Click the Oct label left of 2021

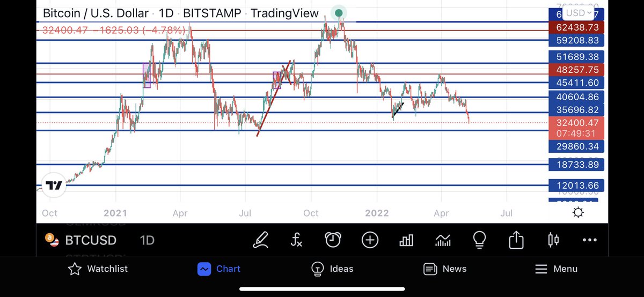[x=49, y=213]
